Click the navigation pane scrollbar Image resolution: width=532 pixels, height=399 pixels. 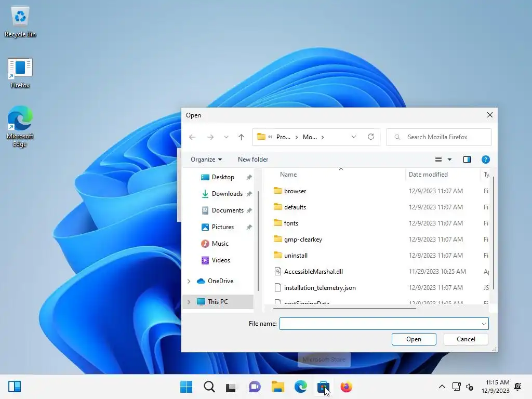pos(258,241)
